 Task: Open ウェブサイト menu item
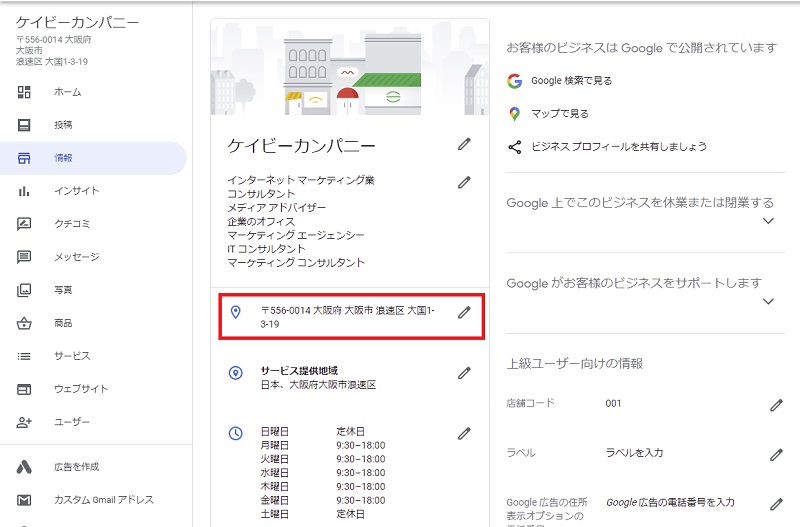[93, 389]
